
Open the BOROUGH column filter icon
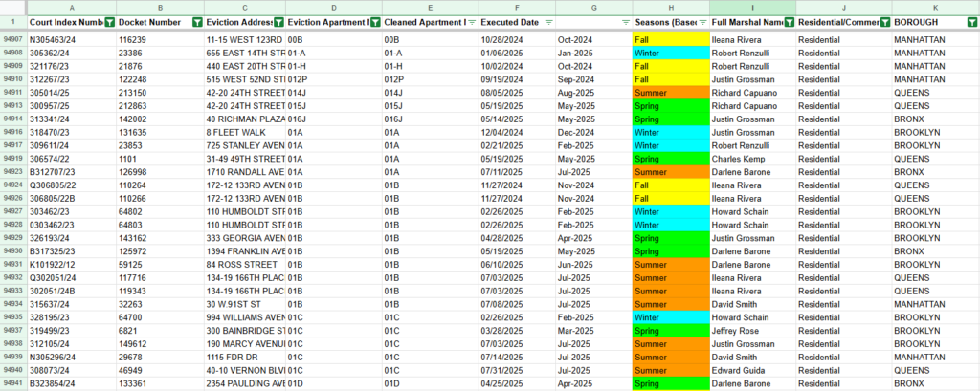coord(971,22)
